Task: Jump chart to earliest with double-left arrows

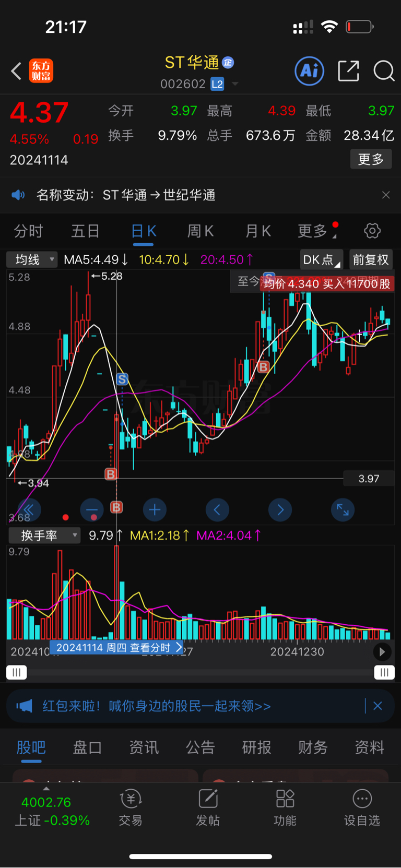Action: coord(29,510)
